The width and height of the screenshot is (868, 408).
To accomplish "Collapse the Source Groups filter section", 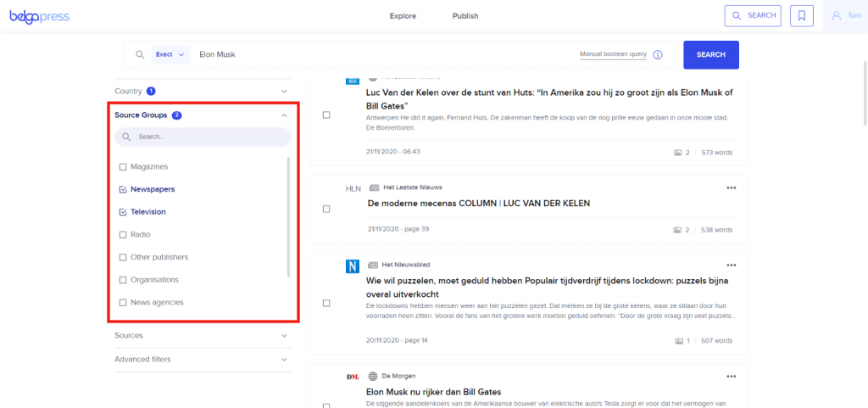I will tap(202, 115).
